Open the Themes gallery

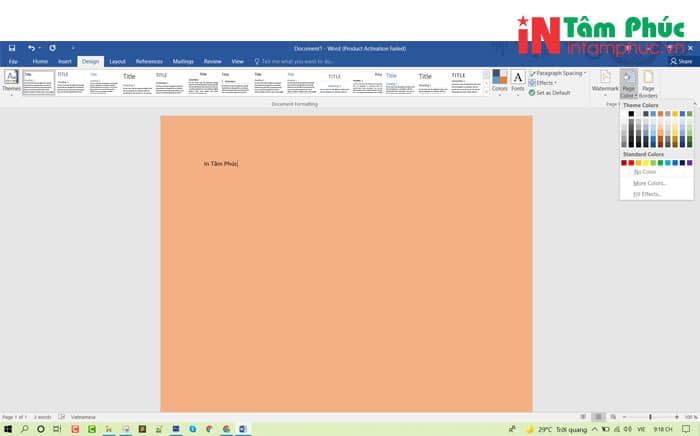pos(11,82)
